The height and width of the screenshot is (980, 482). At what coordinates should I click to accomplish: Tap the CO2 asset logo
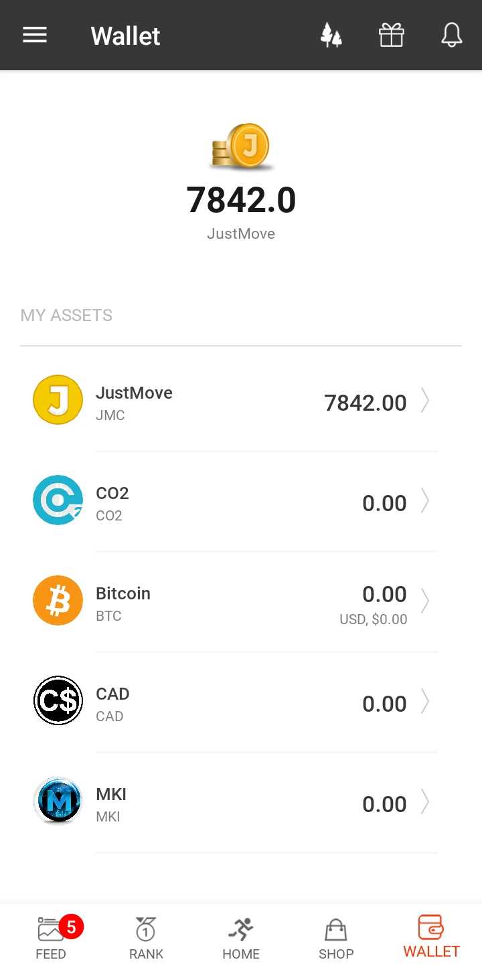[58, 500]
